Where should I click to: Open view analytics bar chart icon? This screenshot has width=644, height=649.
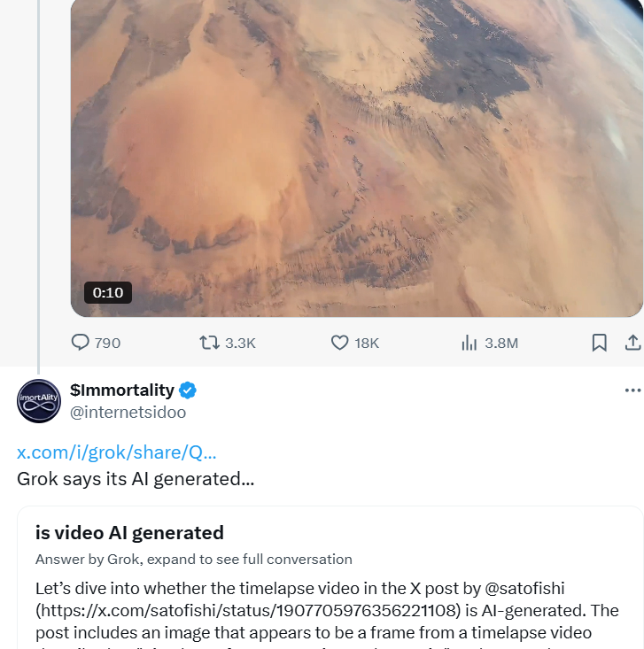point(469,343)
